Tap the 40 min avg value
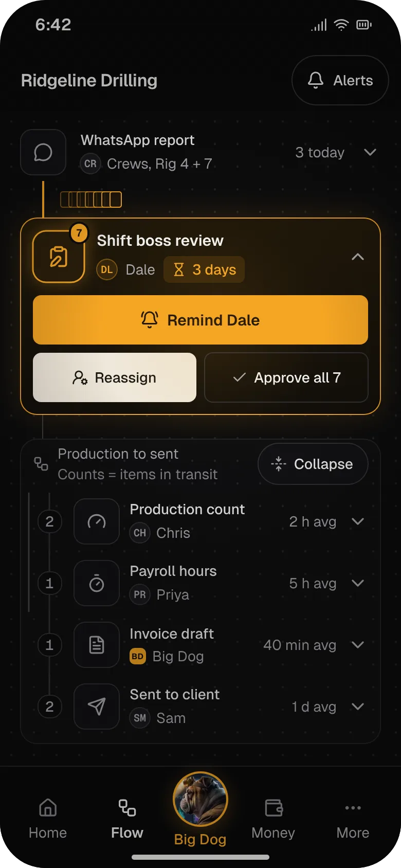Viewport: 401px width, 868px height. pos(300,645)
